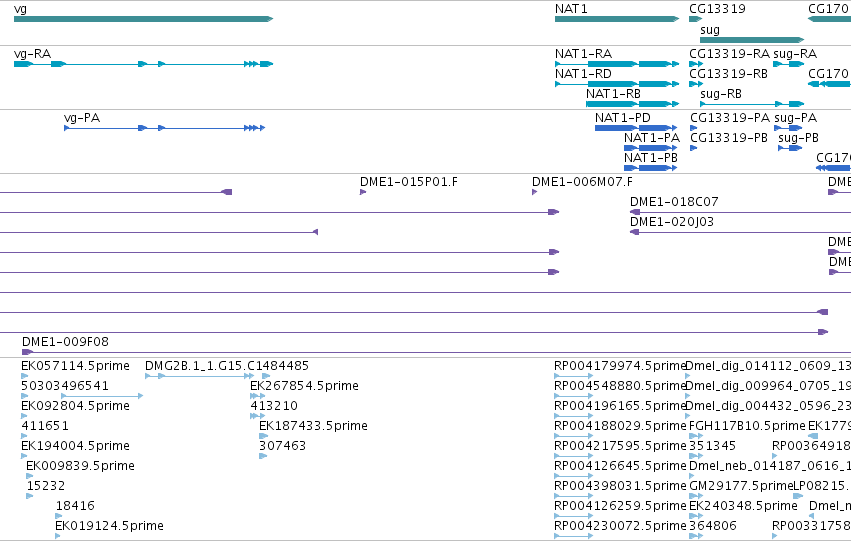Click the EK240348.5prime EST label
This screenshot has width=851, height=541.
743,506
